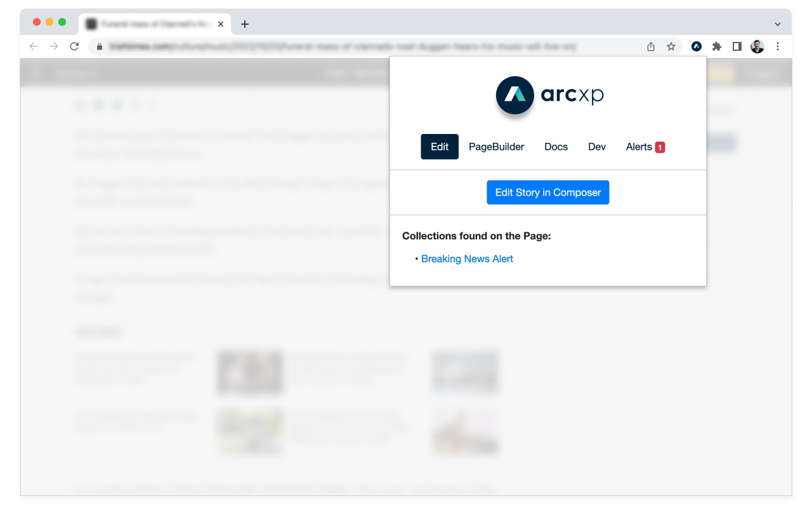This screenshot has width=812, height=508.
Task: Open a new tab with the plus button
Action: pos(245,23)
